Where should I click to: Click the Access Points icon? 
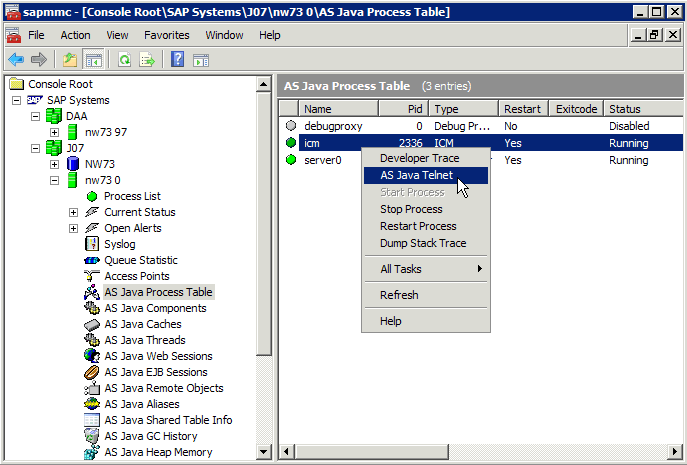click(92, 276)
